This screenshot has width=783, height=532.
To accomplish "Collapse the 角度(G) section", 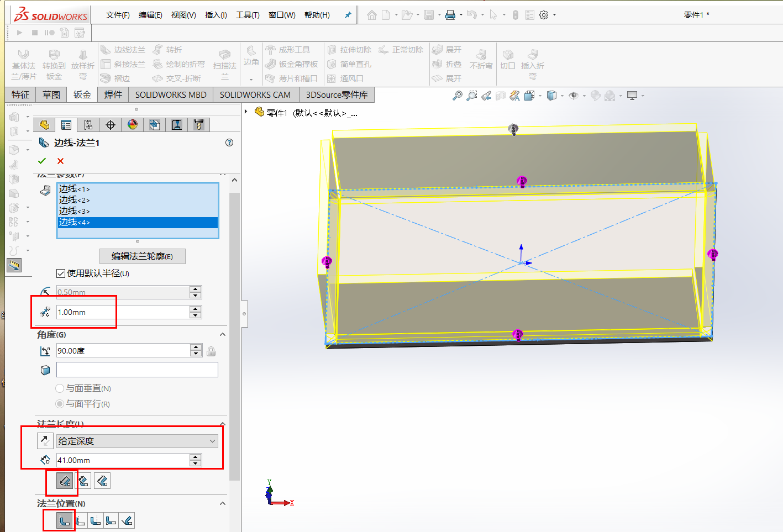I will tap(223, 334).
